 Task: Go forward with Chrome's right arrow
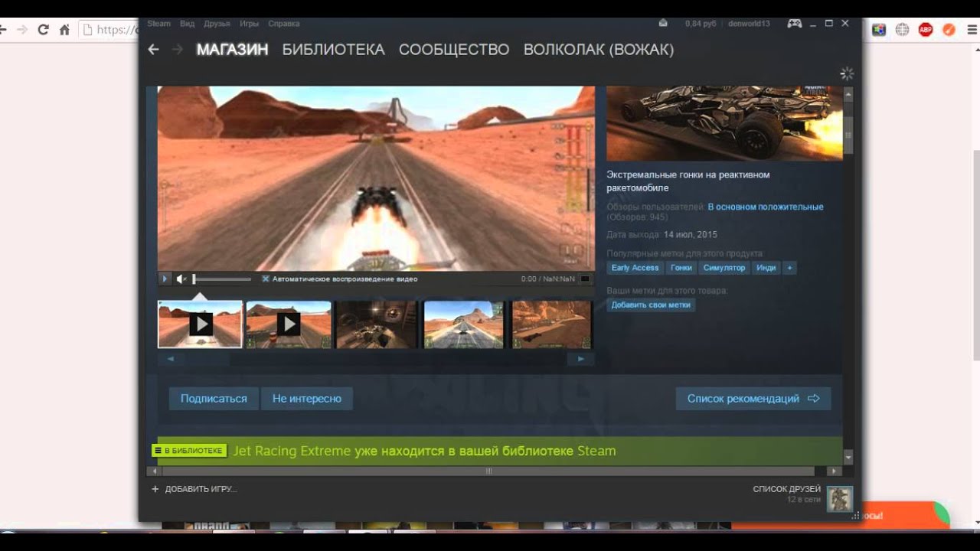(22, 30)
